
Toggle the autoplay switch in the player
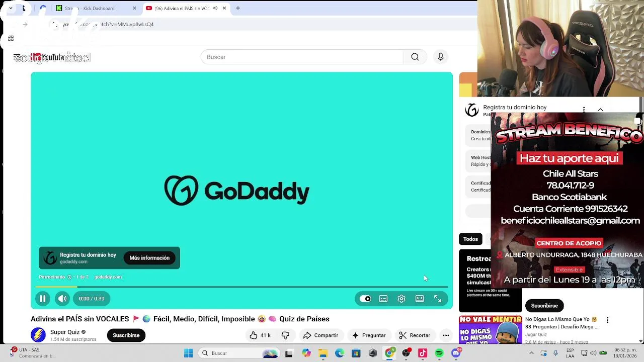[365, 299]
